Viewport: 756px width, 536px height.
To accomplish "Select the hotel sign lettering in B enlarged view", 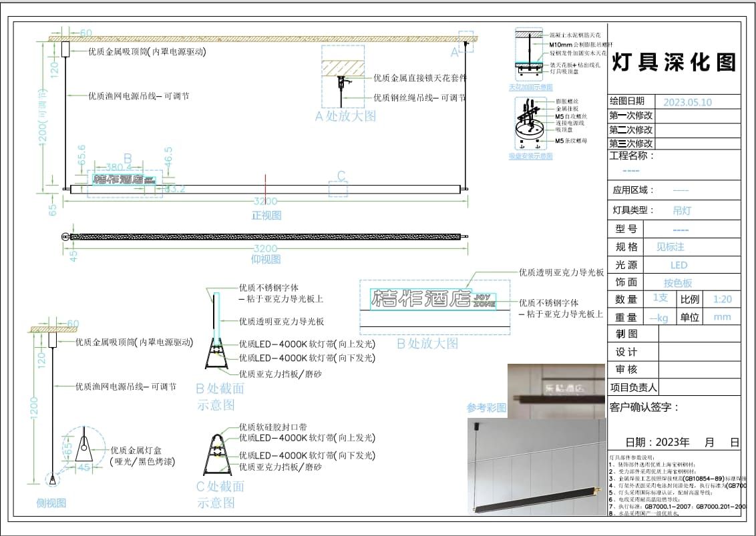I will click(x=422, y=298).
